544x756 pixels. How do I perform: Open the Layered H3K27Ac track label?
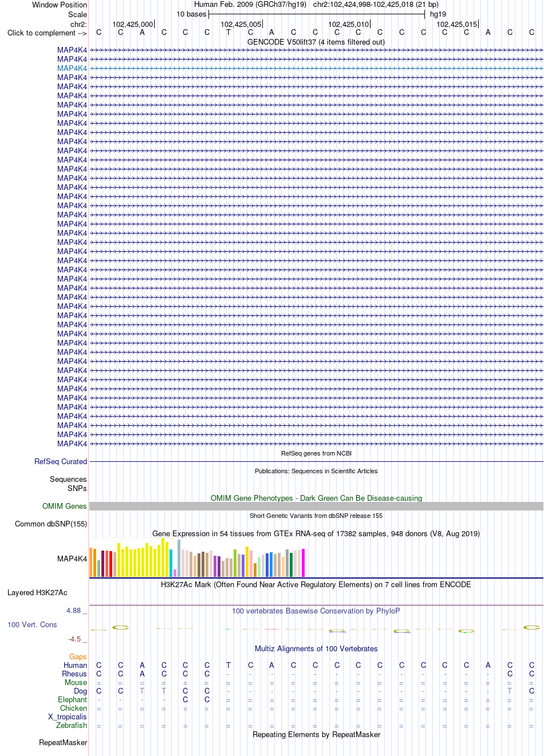37,592
